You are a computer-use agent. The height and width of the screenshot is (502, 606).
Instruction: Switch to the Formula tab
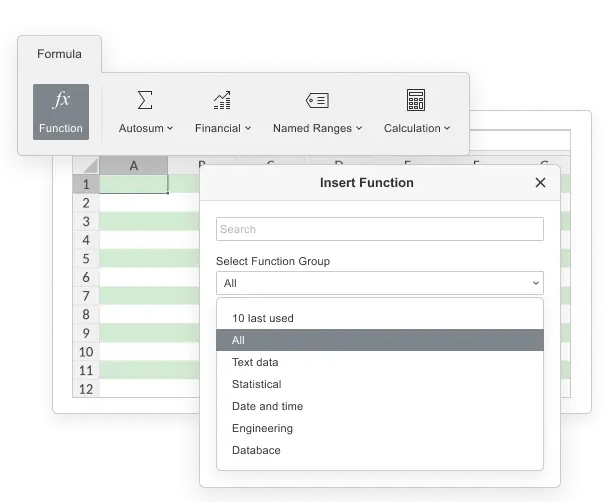(x=59, y=54)
